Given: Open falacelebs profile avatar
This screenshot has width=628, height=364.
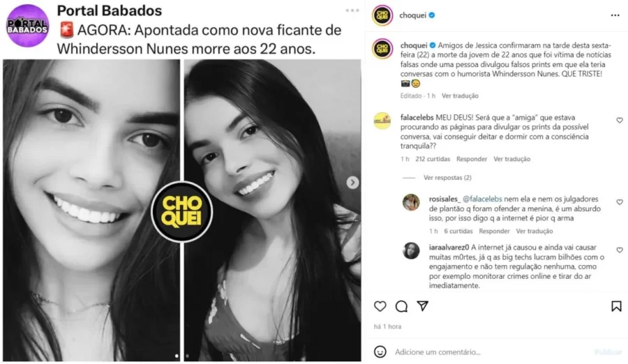Looking at the screenshot, I should (x=382, y=121).
